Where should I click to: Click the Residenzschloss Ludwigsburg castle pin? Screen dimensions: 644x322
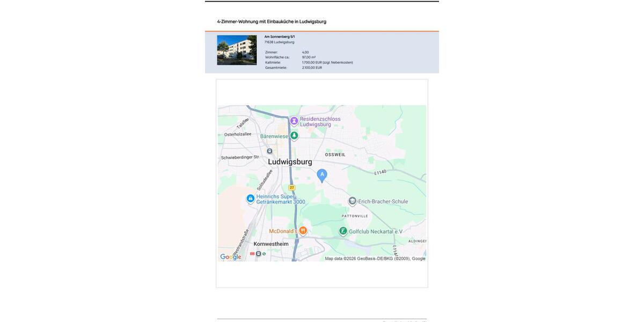coord(294,121)
